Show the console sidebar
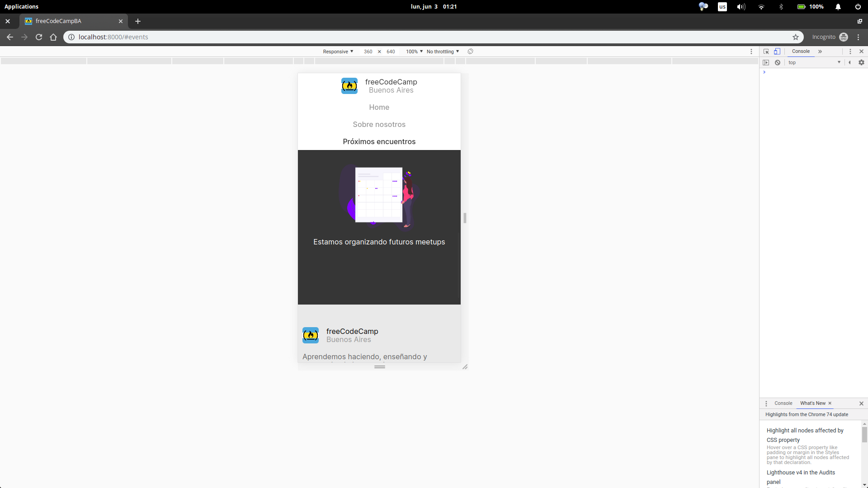The image size is (868, 488). click(x=766, y=63)
